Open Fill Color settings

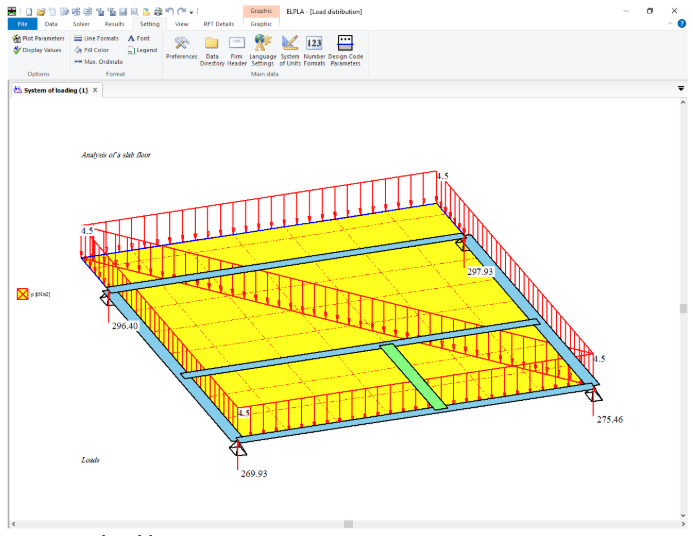point(91,50)
